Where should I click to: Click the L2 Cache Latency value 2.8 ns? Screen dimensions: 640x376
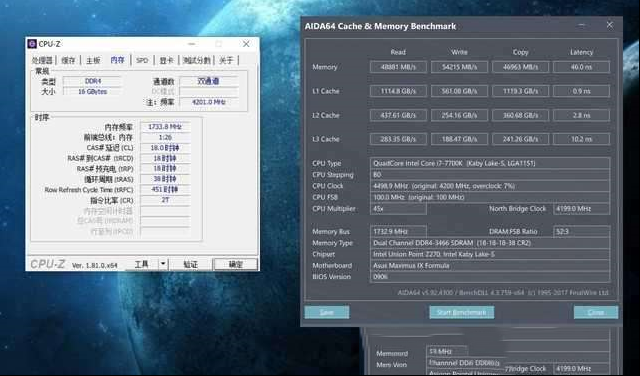pos(582,115)
